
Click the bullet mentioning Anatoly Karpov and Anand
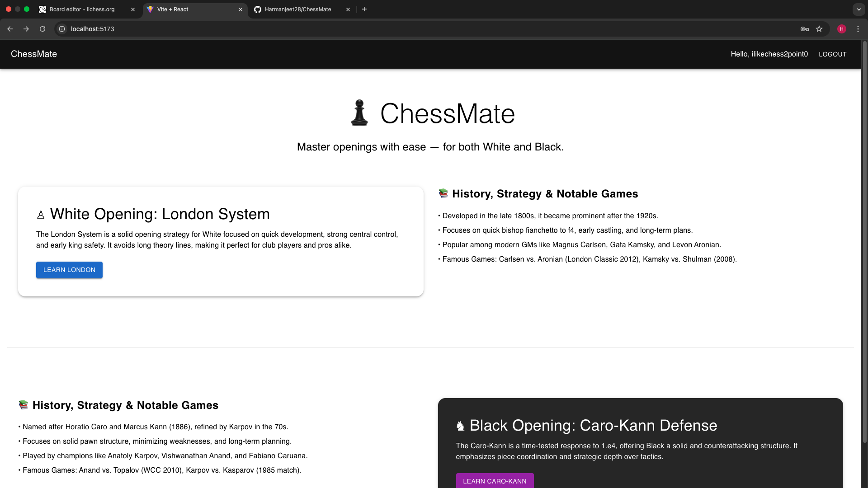(163, 456)
